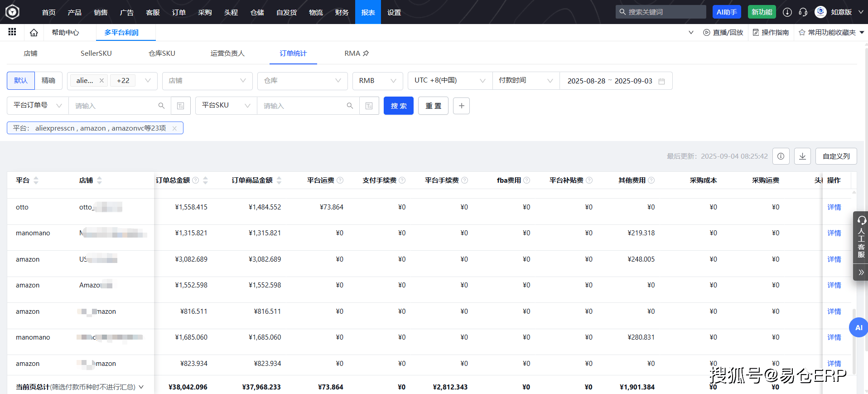Click the headset customer service icon in header

coord(803,12)
